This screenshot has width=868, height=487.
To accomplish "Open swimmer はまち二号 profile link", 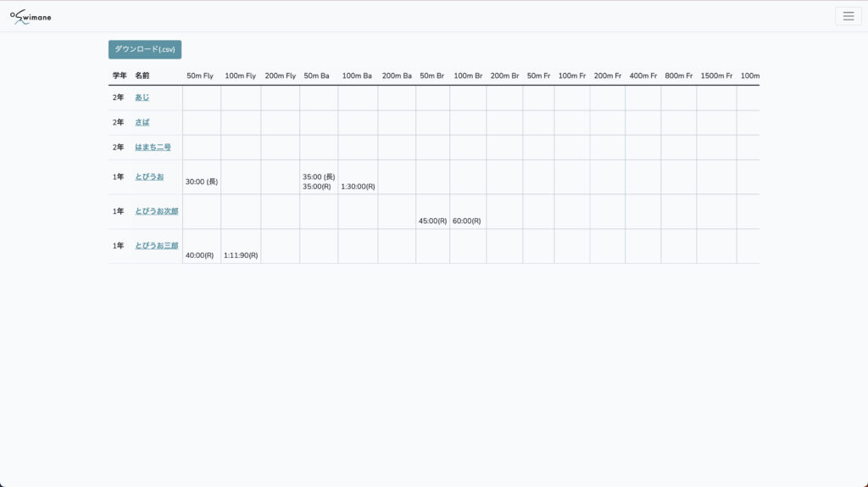I will tap(153, 148).
